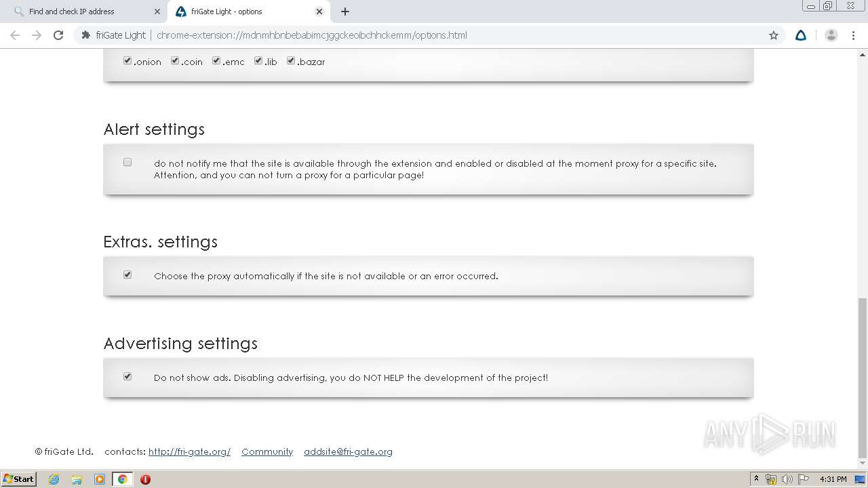Screen dimensions: 868x488
Task: Uncheck the Do not show ads option
Action: tap(127, 376)
